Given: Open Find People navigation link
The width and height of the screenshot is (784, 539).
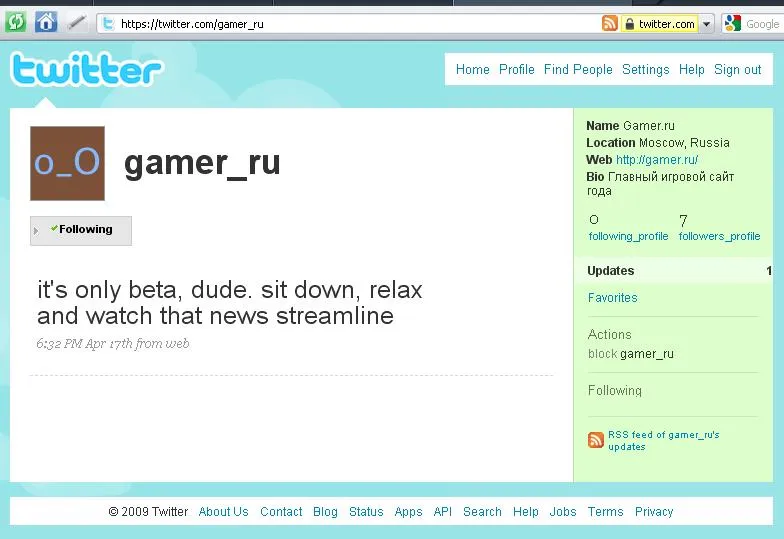Looking at the screenshot, I should click(x=578, y=70).
